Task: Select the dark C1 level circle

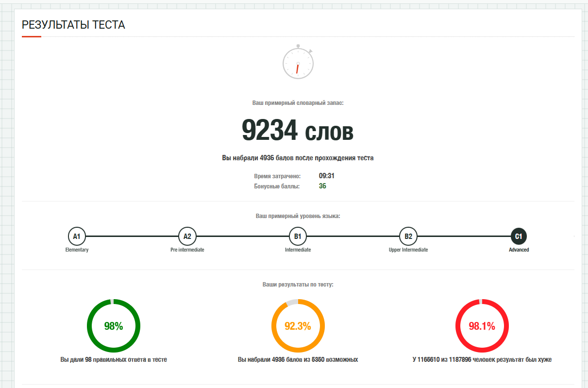Action: click(519, 236)
